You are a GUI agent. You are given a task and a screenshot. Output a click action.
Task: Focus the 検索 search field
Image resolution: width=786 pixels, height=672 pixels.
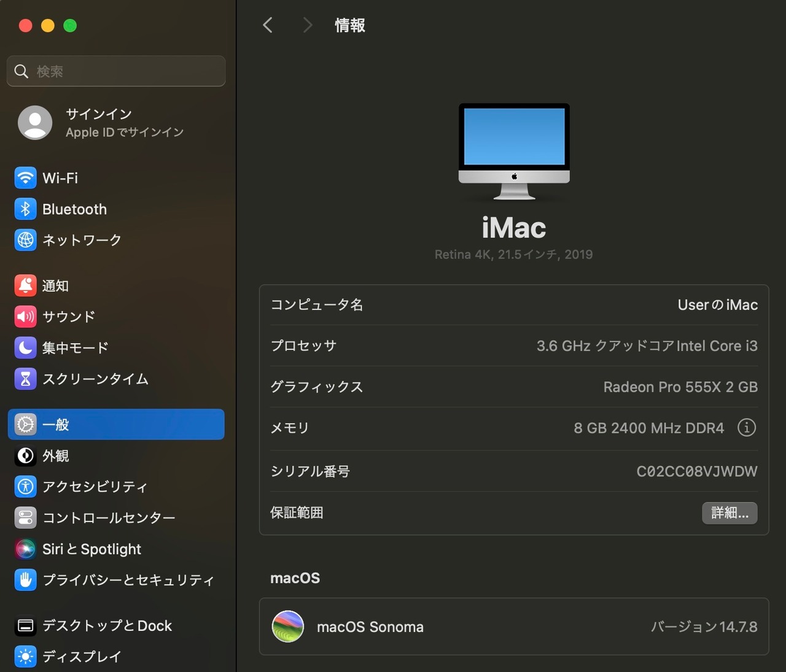tap(116, 71)
